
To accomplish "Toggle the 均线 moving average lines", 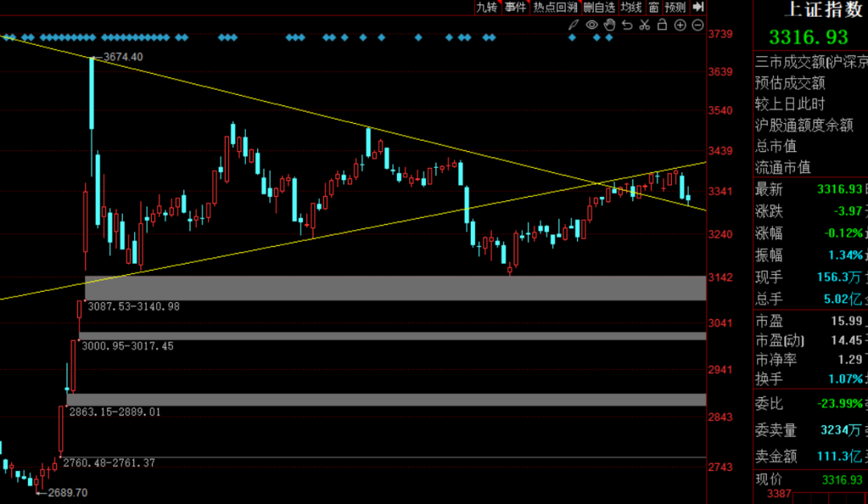I will (x=632, y=7).
